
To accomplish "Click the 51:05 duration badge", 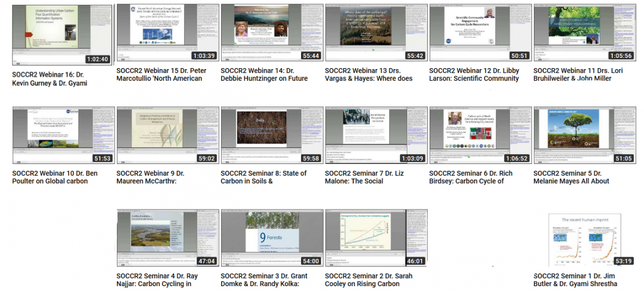I will [623, 159].
